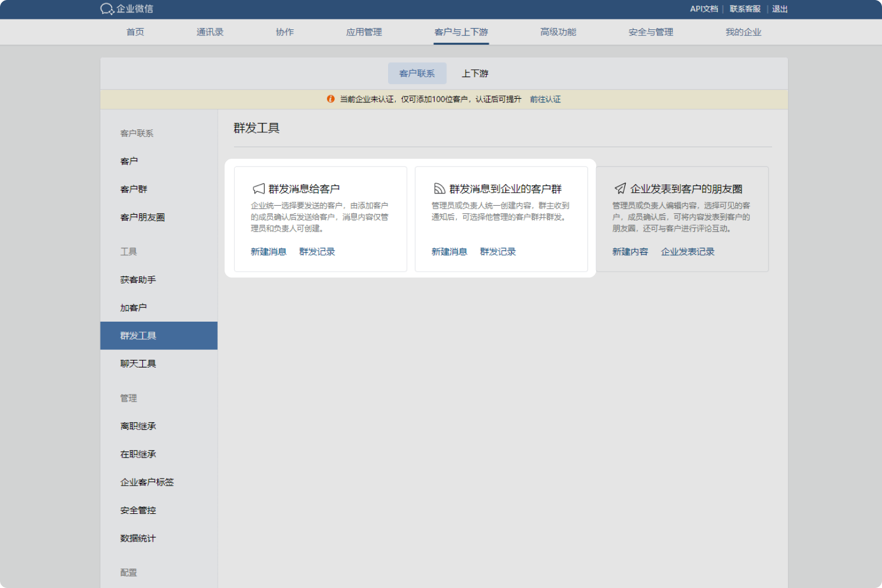Open 离职继承 under 管理
The height and width of the screenshot is (588, 882).
138,426
